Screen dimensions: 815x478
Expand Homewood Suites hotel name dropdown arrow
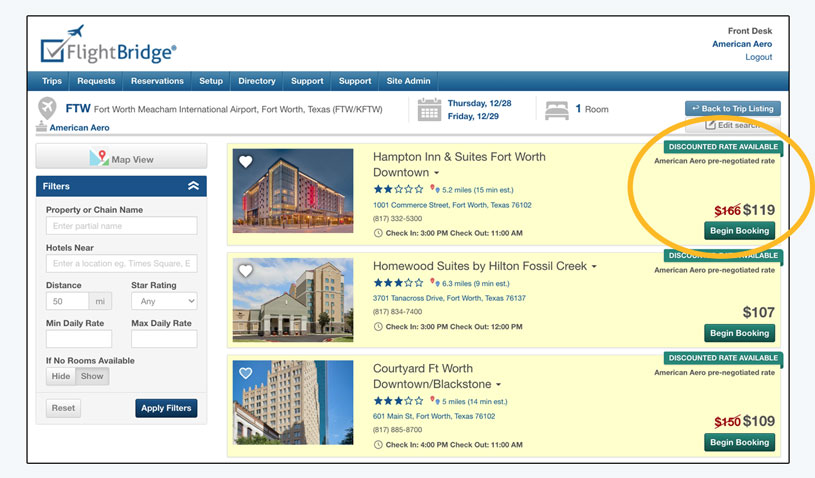point(594,267)
